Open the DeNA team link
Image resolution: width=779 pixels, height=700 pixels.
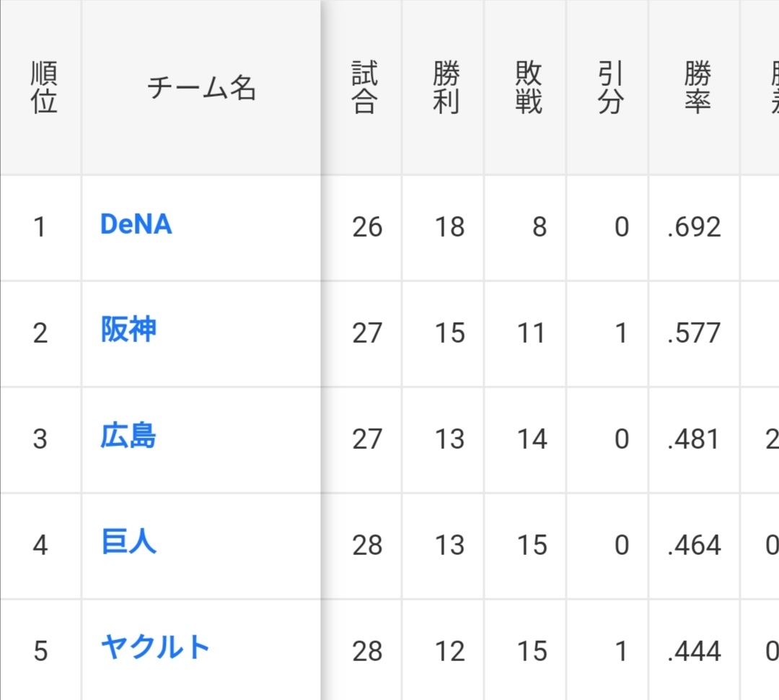pyautogui.click(x=136, y=224)
